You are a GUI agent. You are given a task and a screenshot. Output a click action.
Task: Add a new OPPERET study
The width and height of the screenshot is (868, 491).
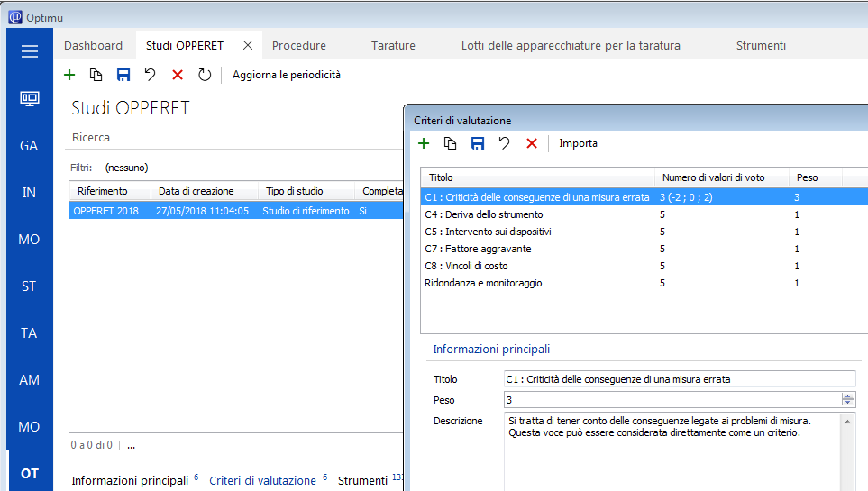point(69,75)
